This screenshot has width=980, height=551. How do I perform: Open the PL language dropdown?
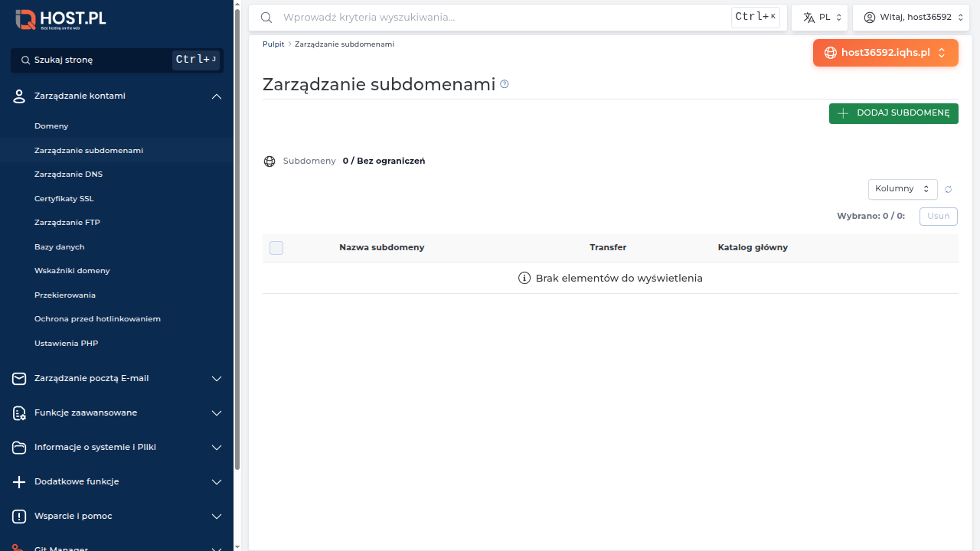point(819,18)
